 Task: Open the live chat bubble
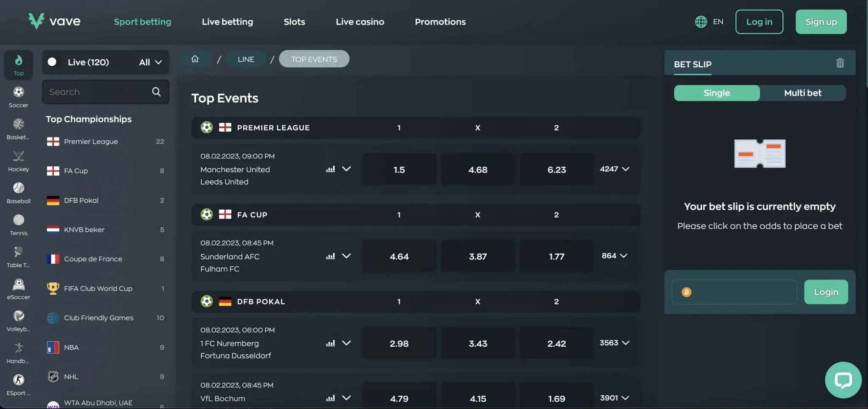point(843,380)
